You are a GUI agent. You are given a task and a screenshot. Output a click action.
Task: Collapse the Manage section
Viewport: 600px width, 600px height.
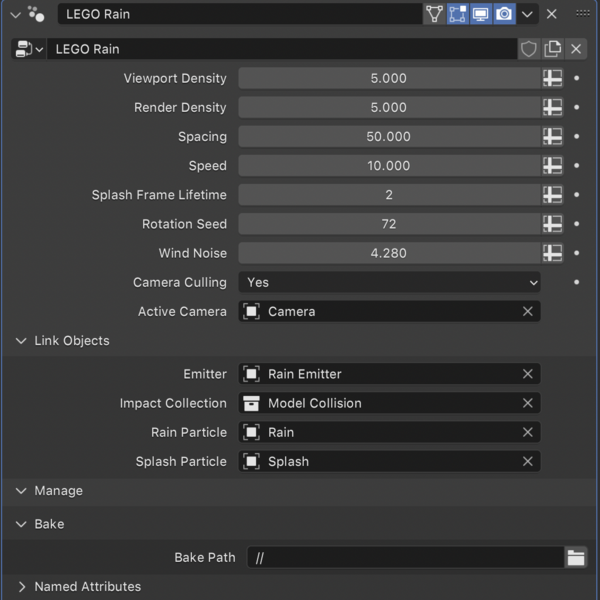click(21, 491)
